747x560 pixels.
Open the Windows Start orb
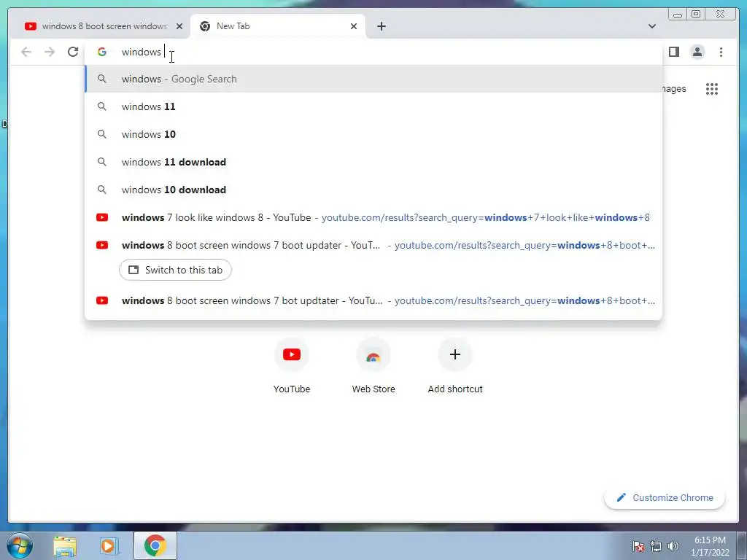pyautogui.click(x=19, y=545)
